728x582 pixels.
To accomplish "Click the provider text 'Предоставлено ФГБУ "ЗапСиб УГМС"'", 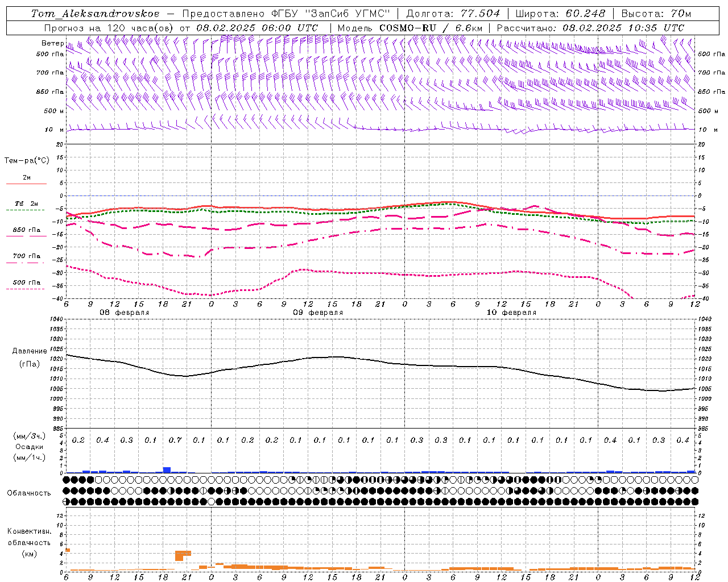I will [286, 14].
